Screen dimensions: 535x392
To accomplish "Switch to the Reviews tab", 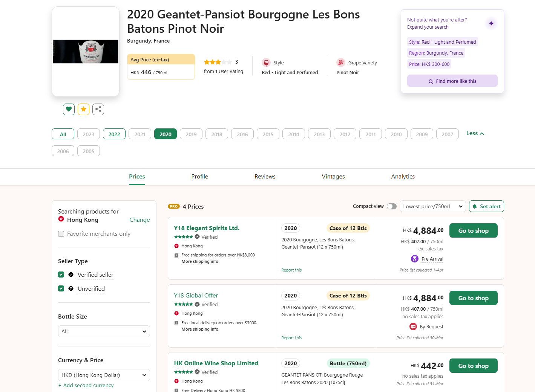I will [x=265, y=177].
